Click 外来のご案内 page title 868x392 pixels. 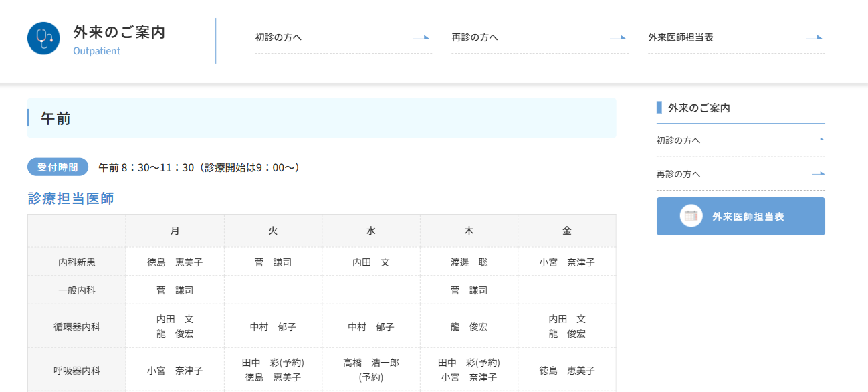119,32
